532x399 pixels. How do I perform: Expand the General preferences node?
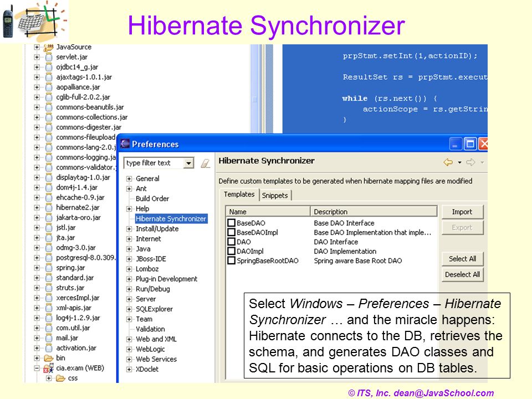point(129,179)
